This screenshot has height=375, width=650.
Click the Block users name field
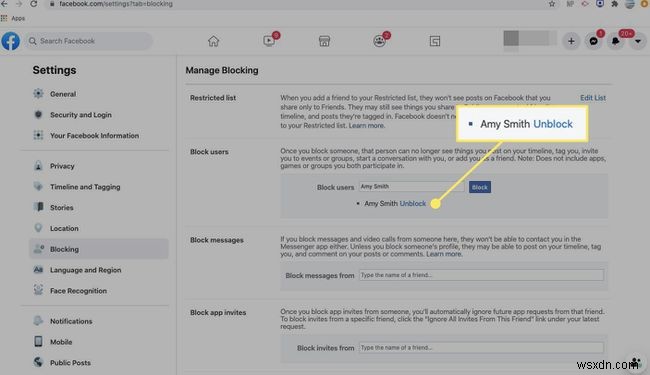click(411, 187)
